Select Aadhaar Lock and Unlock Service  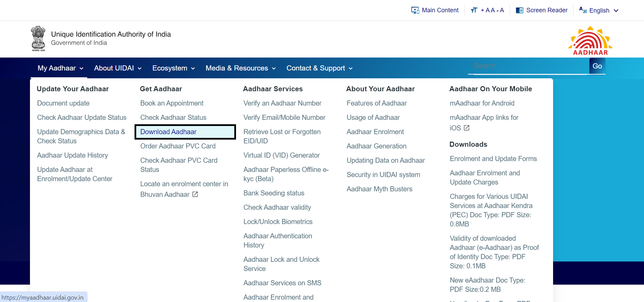click(x=282, y=264)
